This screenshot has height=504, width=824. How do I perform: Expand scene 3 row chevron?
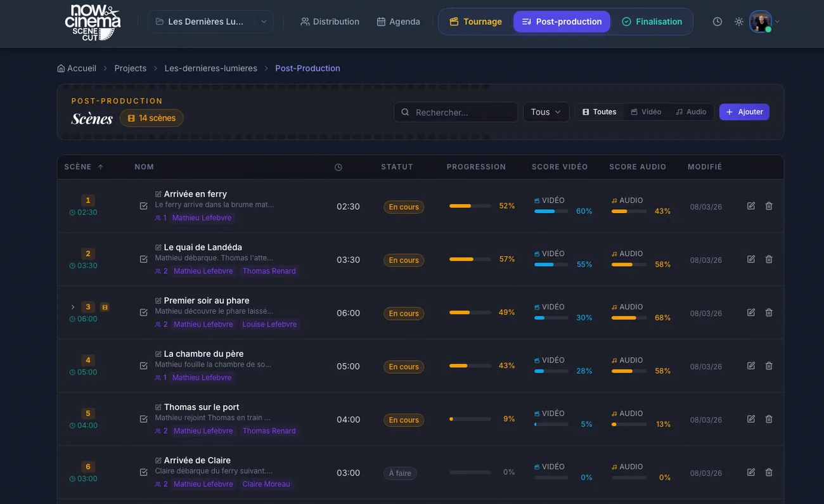(73, 307)
